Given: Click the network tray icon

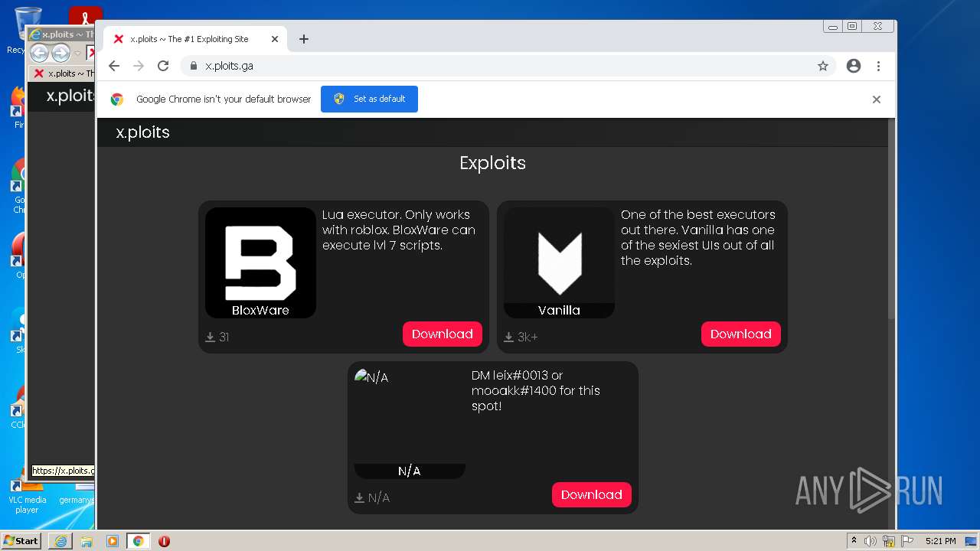Looking at the screenshot, I should click(889, 541).
